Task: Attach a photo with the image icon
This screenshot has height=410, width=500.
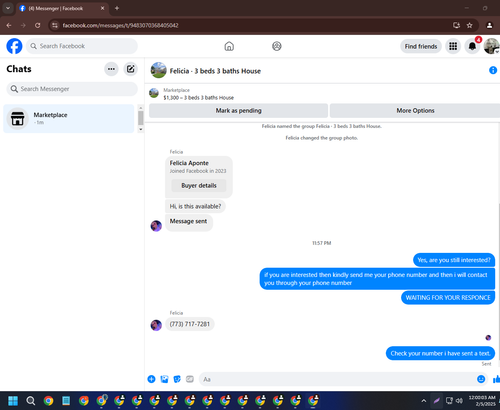Action: 164,379
